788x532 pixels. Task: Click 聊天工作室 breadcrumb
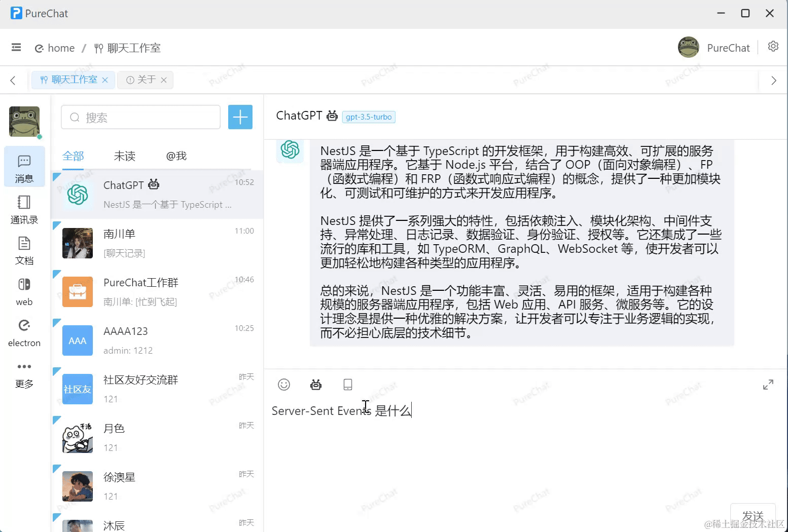pos(128,48)
